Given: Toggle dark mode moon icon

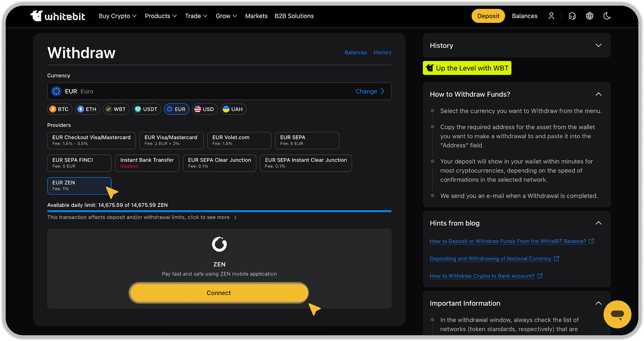Looking at the screenshot, I should [607, 16].
